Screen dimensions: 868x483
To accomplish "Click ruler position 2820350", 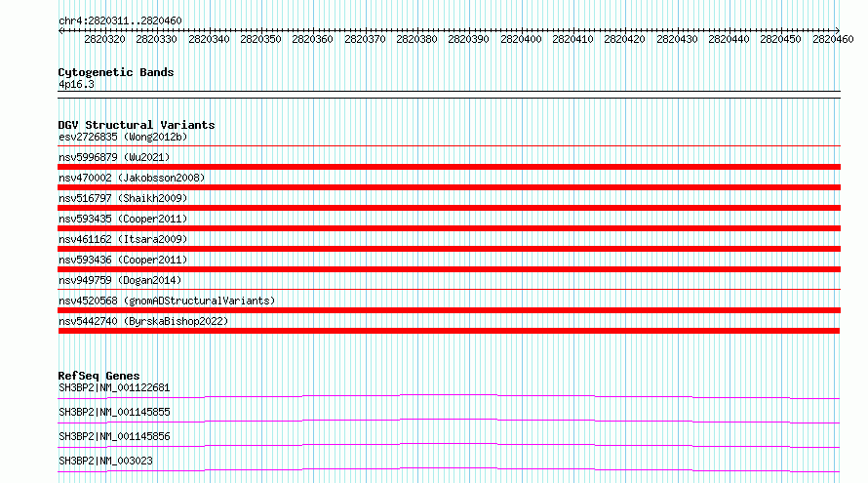I will (260, 39).
